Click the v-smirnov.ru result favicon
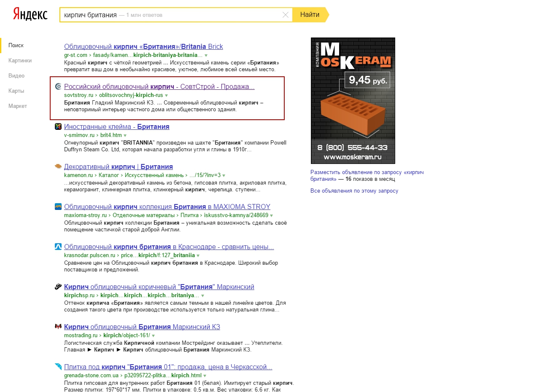Image resolution: width=550 pixels, height=392 pixels. [x=58, y=126]
